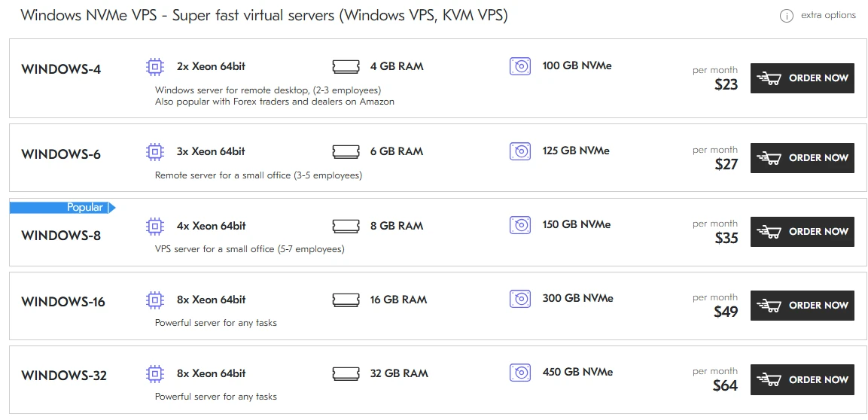Click the disk icon beside 150 GB NVMe
Viewport: 868px width, 420px height.
tap(520, 225)
